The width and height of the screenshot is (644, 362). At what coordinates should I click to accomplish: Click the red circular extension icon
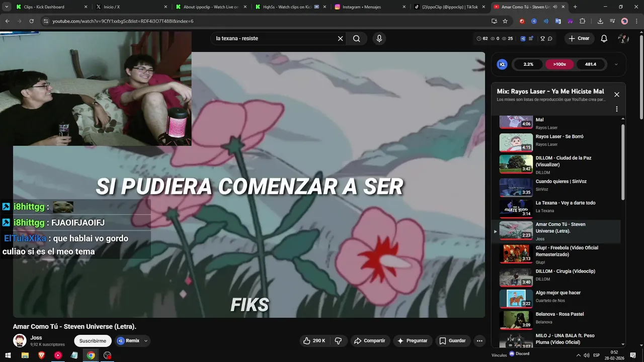click(x=522, y=21)
